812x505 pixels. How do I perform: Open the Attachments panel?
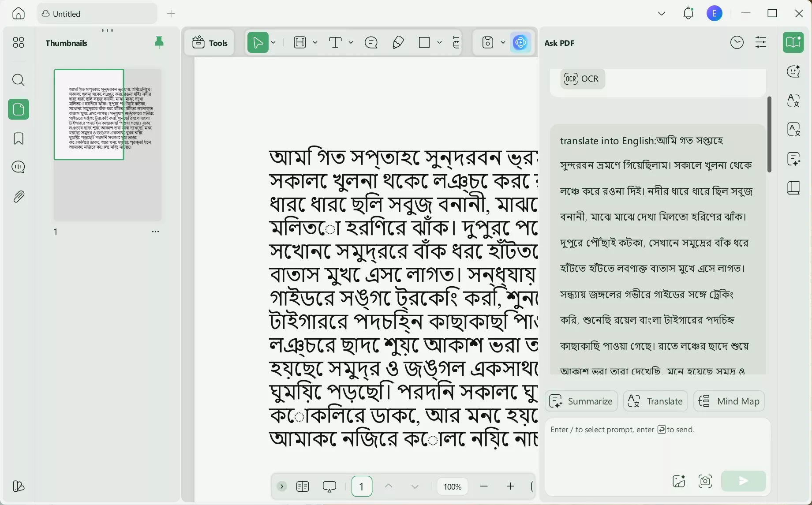[x=18, y=196]
